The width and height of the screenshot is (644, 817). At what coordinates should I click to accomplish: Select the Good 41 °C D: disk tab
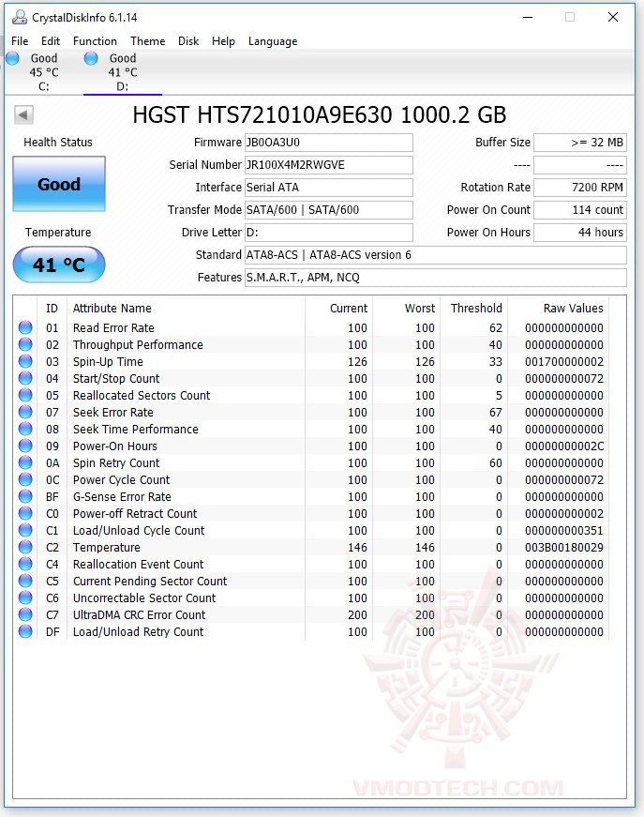pos(123,72)
